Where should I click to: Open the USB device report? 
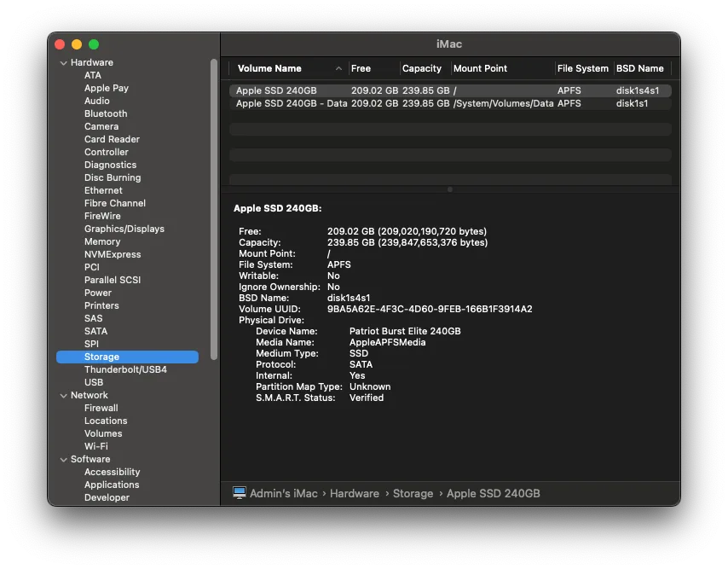93,382
